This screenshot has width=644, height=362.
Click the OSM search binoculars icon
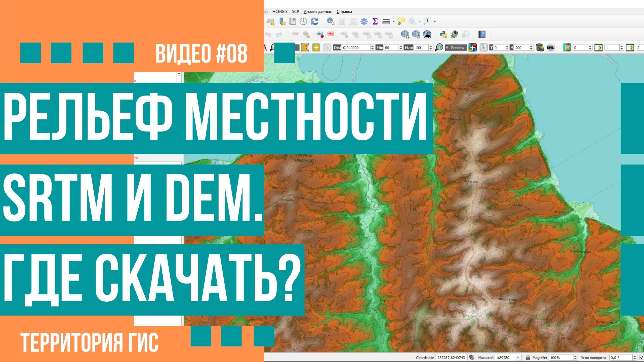427,34
